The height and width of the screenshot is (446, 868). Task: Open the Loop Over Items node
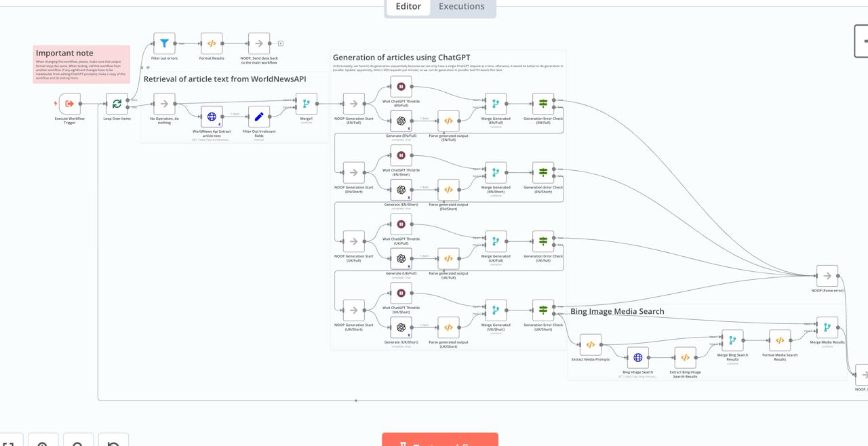pyautogui.click(x=117, y=104)
